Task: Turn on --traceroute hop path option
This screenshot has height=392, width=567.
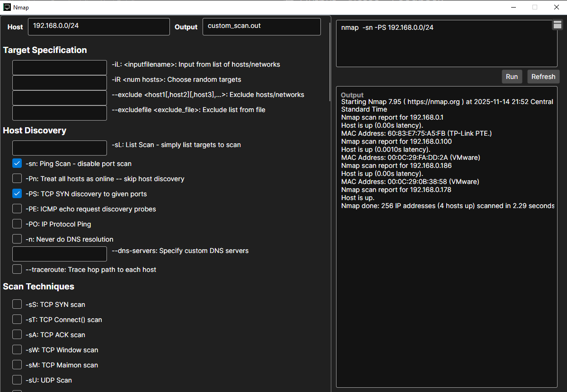Action: (x=17, y=270)
